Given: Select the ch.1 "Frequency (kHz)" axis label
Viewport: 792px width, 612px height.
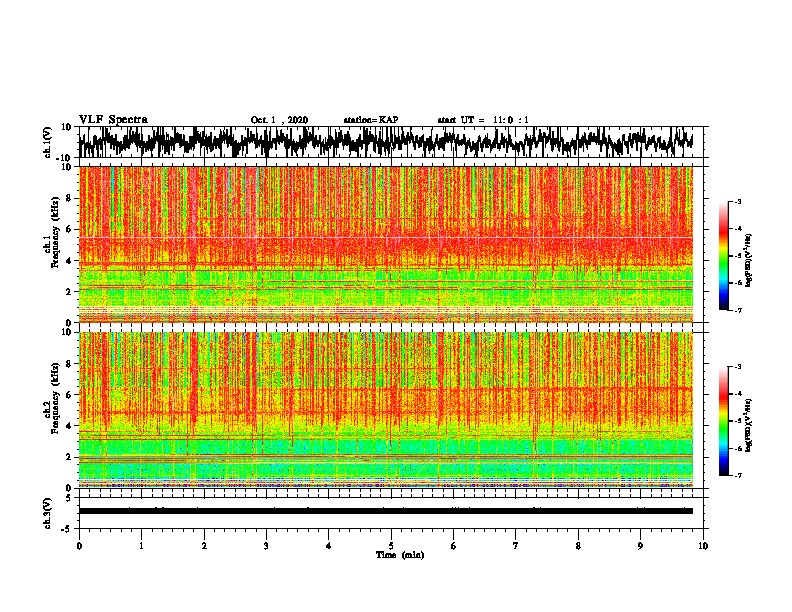Looking at the screenshot, I should 55,233.
